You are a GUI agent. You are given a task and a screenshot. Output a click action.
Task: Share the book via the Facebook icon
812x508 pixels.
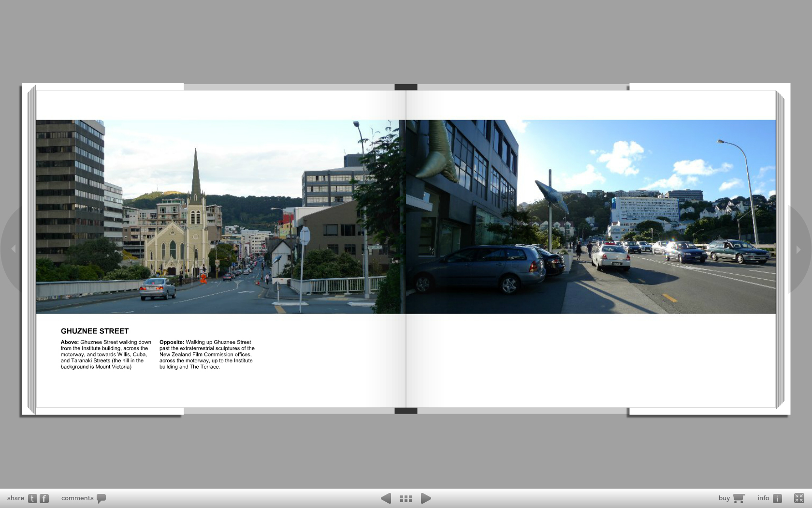44,498
